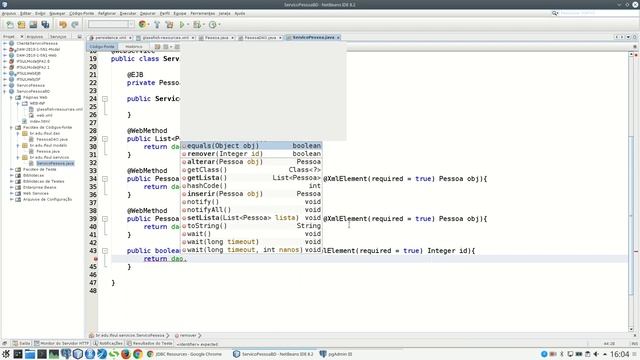Screen dimensions: 640x360
Task: Open dropdown arrow next to Profile icon
Action: click(x=219, y=25)
